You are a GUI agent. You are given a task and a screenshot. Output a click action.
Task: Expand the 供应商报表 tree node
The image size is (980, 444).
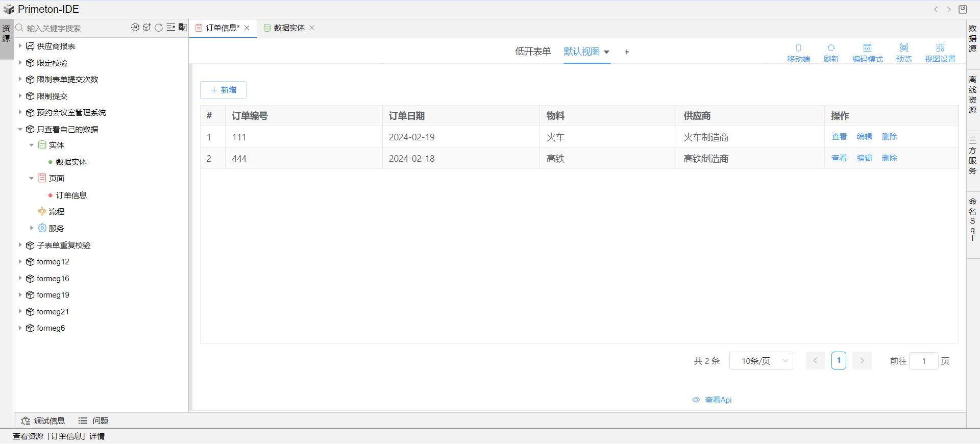[20, 46]
